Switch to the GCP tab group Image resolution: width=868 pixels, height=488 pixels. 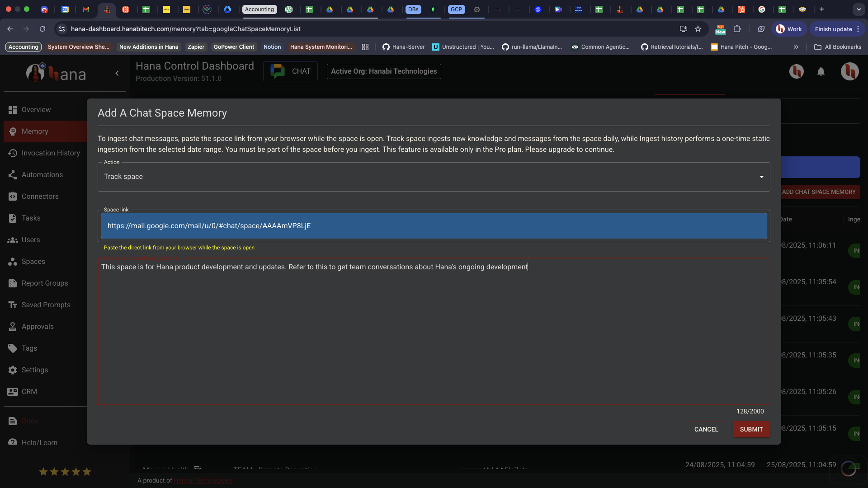point(457,9)
